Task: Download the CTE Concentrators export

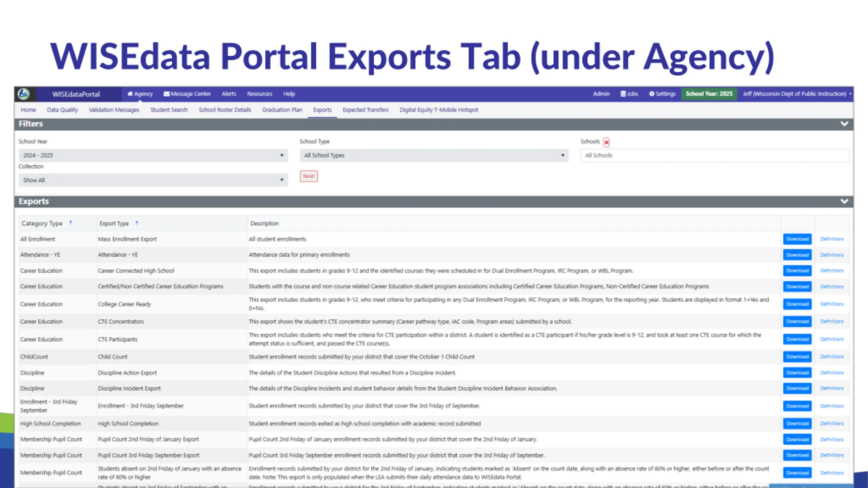Action: pyautogui.click(x=797, y=322)
